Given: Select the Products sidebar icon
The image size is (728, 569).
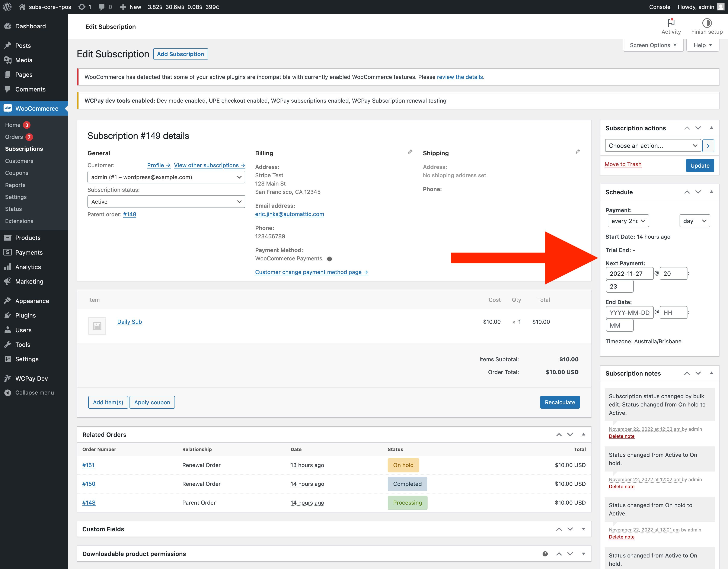Looking at the screenshot, I should [x=8, y=238].
